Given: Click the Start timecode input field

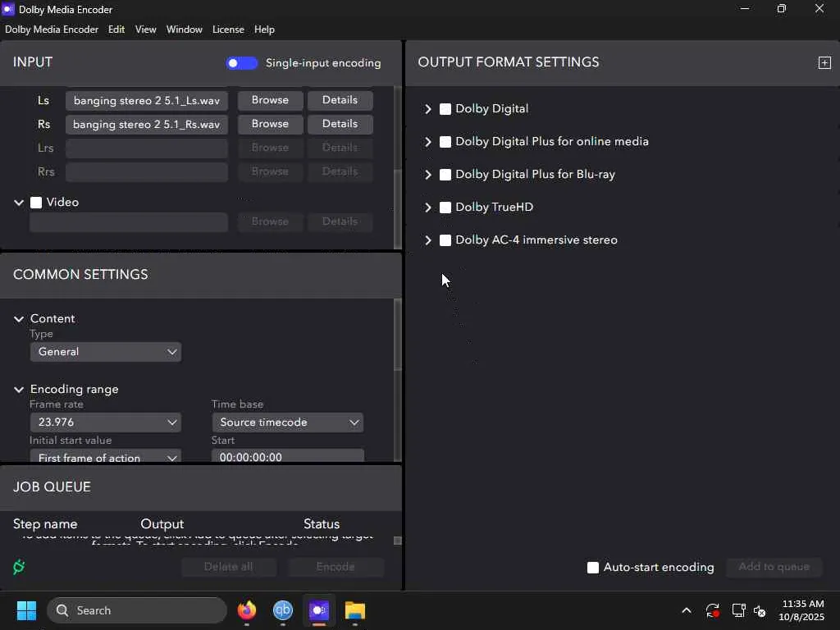Looking at the screenshot, I should point(287,457).
